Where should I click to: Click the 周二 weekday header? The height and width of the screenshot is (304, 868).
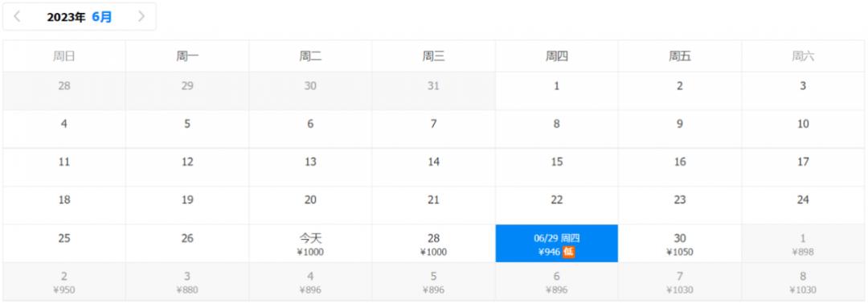(310, 56)
